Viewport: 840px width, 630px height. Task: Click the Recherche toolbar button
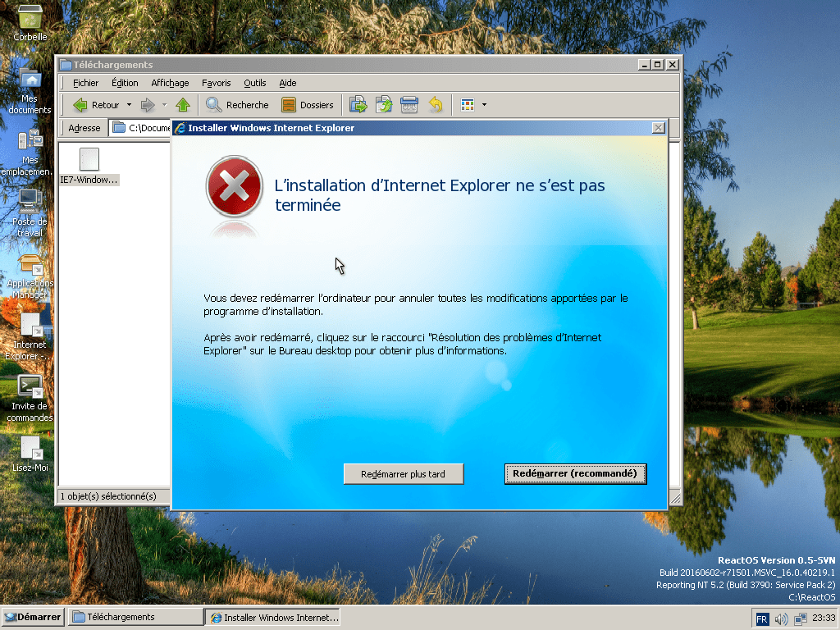[237, 105]
